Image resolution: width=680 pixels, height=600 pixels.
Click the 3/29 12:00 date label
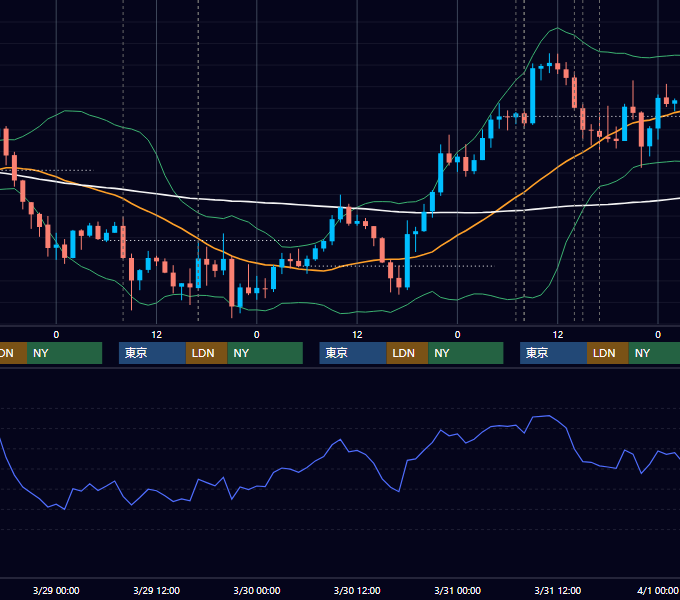(x=157, y=590)
